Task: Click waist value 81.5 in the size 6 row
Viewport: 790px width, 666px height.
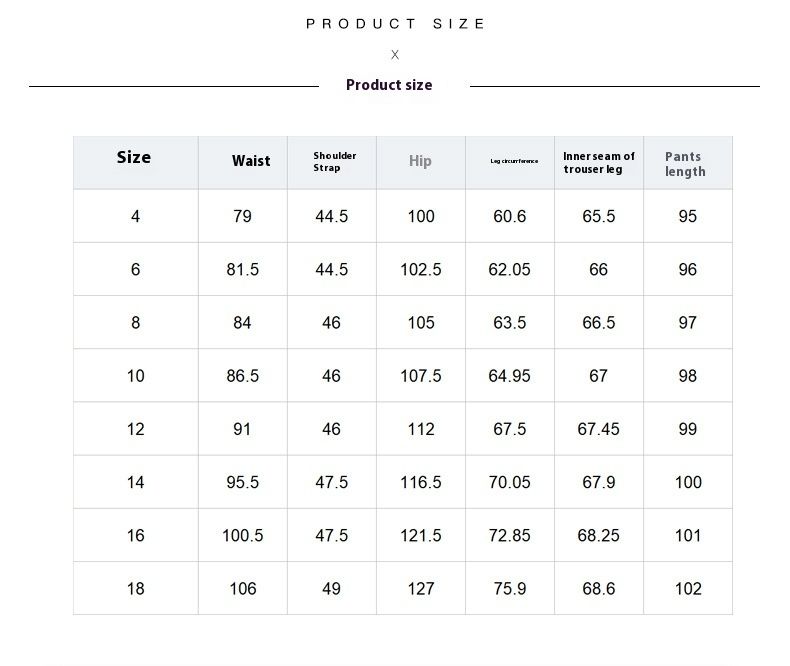Action: (x=243, y=270)
